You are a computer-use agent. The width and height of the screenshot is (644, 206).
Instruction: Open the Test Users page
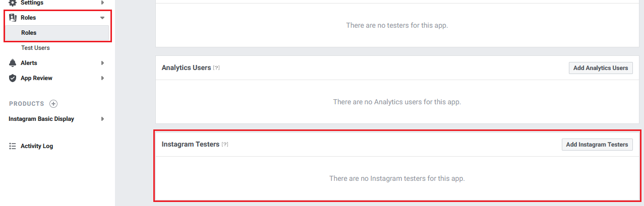pos(35,48)
